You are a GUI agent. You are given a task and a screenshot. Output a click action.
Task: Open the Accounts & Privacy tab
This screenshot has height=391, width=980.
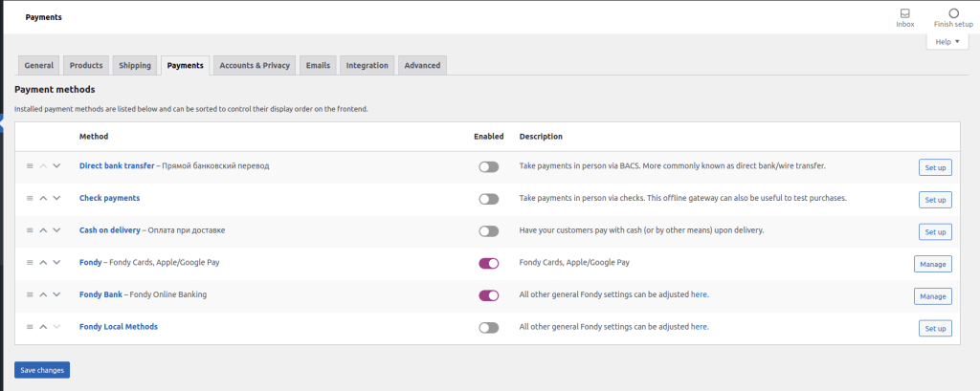click(254, 65)
